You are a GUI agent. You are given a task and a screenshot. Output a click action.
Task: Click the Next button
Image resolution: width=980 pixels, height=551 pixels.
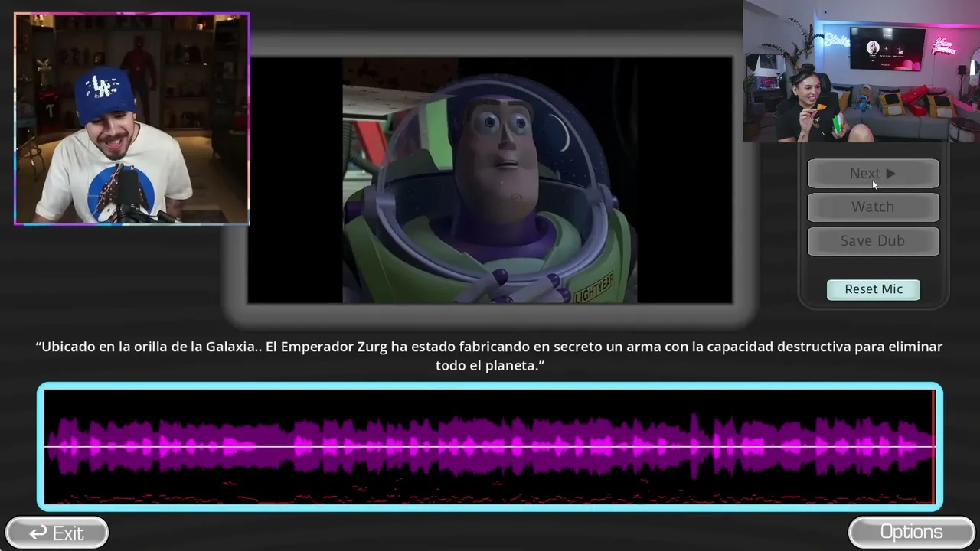[x=873, y=174]
